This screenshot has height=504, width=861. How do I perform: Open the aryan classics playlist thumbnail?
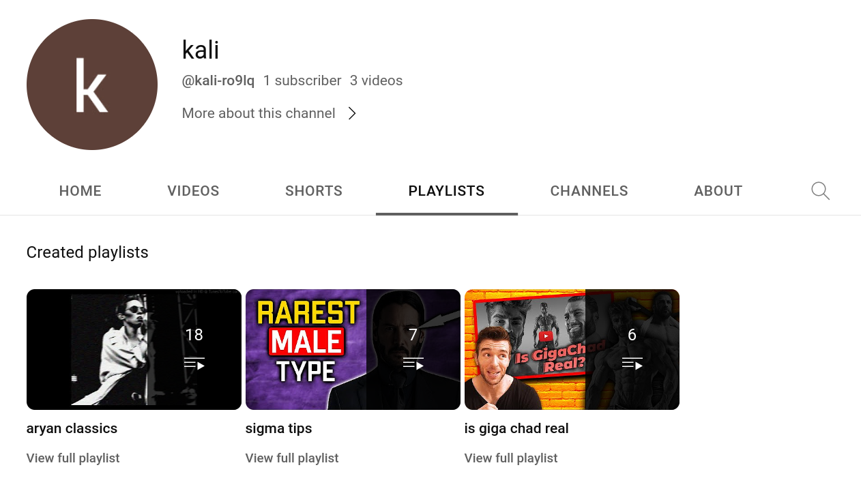coord(134,349)
